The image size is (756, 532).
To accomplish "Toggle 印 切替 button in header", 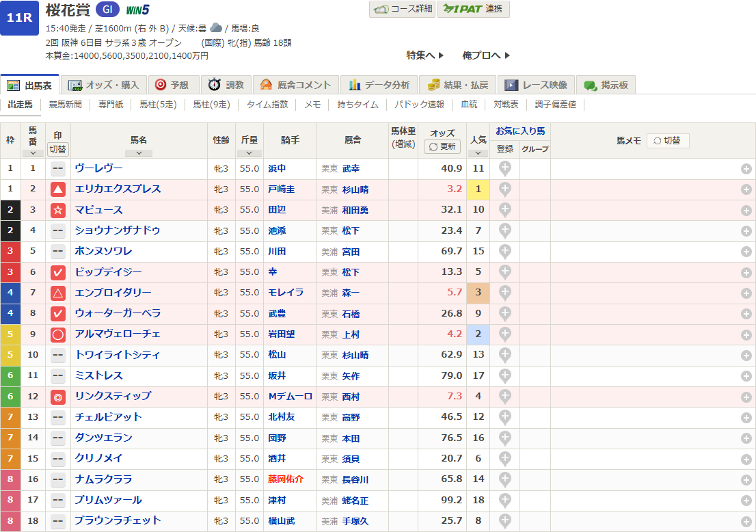I will [58, 149].
